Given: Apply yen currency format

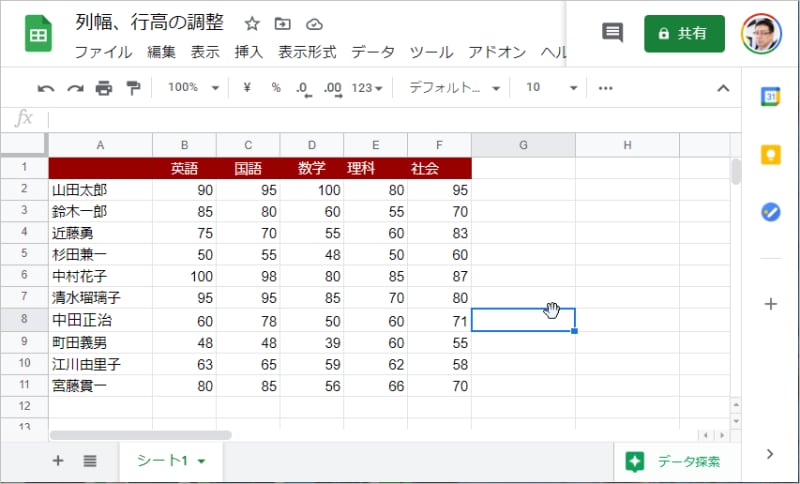Looking at the screenshot, I should (x=247, y=88).
